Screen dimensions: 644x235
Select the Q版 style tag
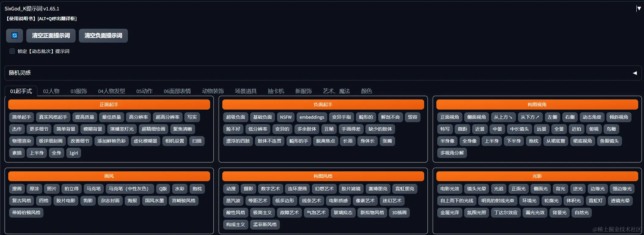pos(163,188)
